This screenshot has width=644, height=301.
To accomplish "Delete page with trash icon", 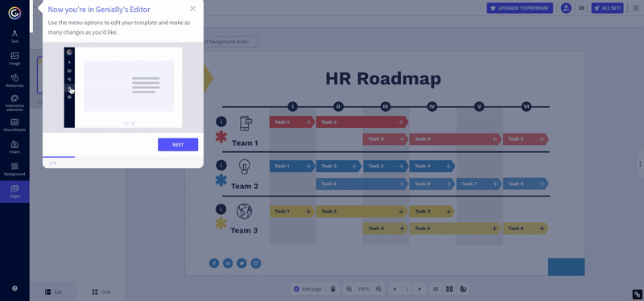I will tap(333, 289).
